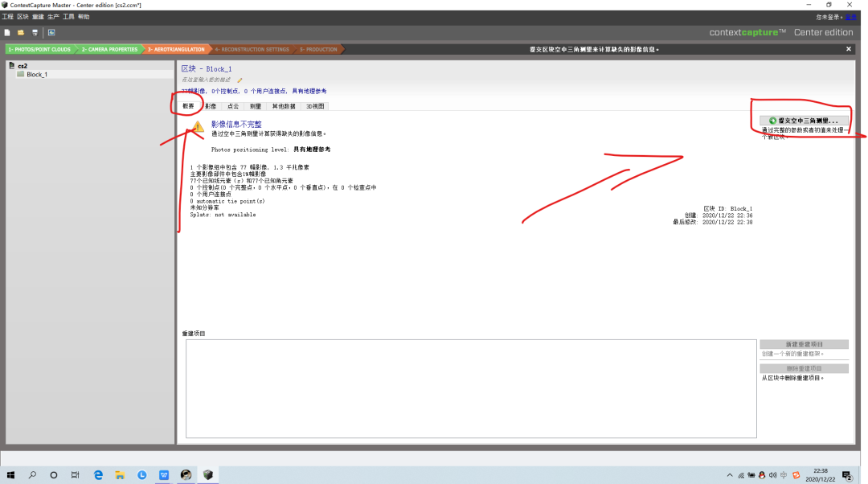Open the blue W app on taskbar

(x=164, y=475)
